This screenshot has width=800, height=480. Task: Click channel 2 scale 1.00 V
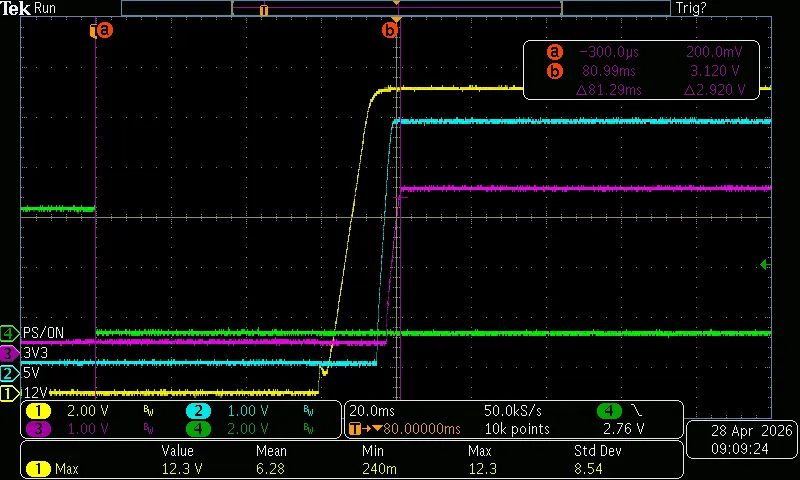(x=248, y=411)
